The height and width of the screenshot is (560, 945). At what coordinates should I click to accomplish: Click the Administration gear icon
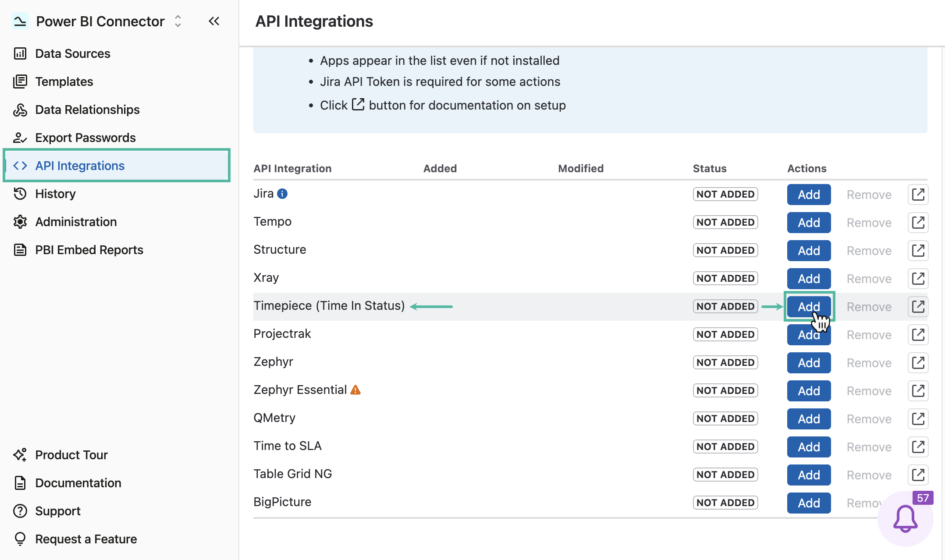(x=20, y=222)
